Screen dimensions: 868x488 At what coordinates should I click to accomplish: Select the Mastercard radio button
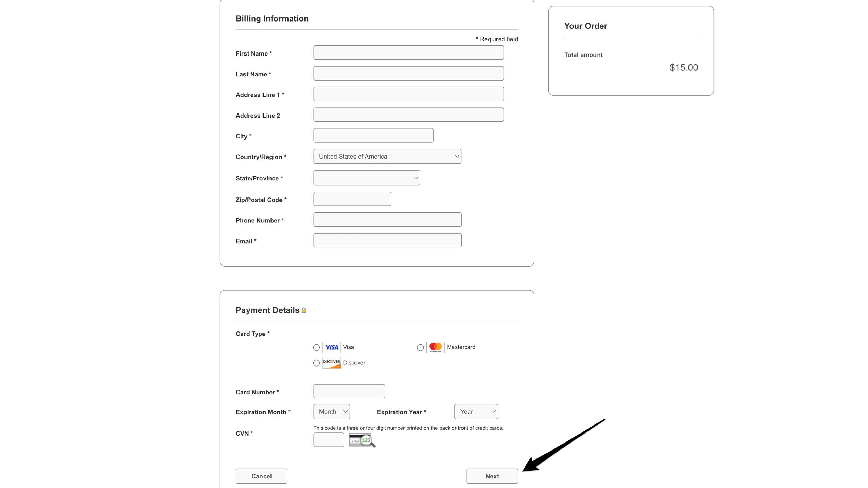420,347
